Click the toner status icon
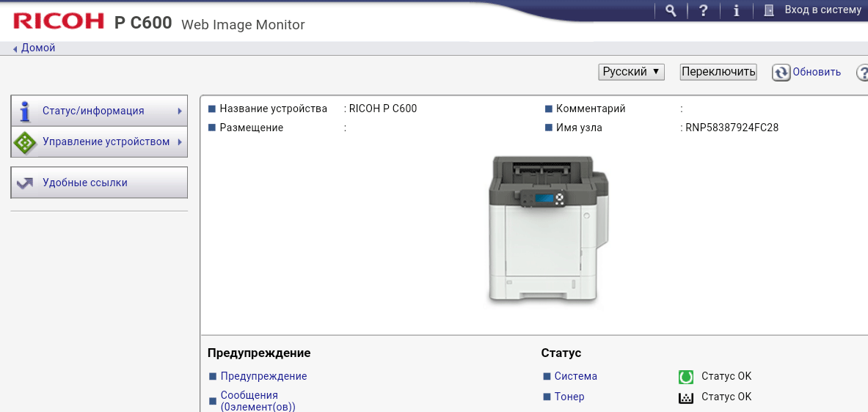The width and height of the screenshot is (868, 412). click(x=686, y=397)
